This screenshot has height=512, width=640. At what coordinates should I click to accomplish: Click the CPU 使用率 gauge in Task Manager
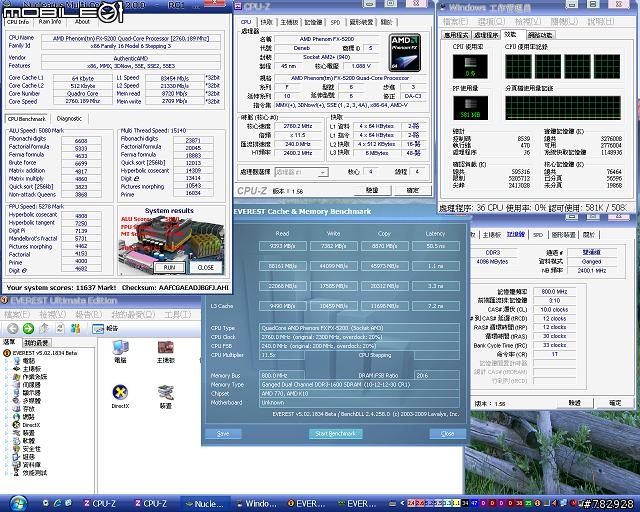470,66
